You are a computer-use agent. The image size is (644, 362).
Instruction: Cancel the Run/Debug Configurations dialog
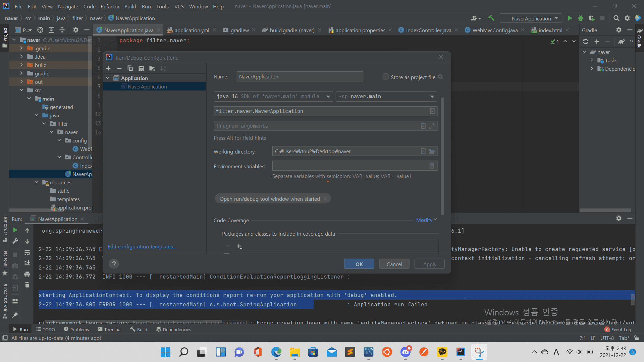point(394,264)
